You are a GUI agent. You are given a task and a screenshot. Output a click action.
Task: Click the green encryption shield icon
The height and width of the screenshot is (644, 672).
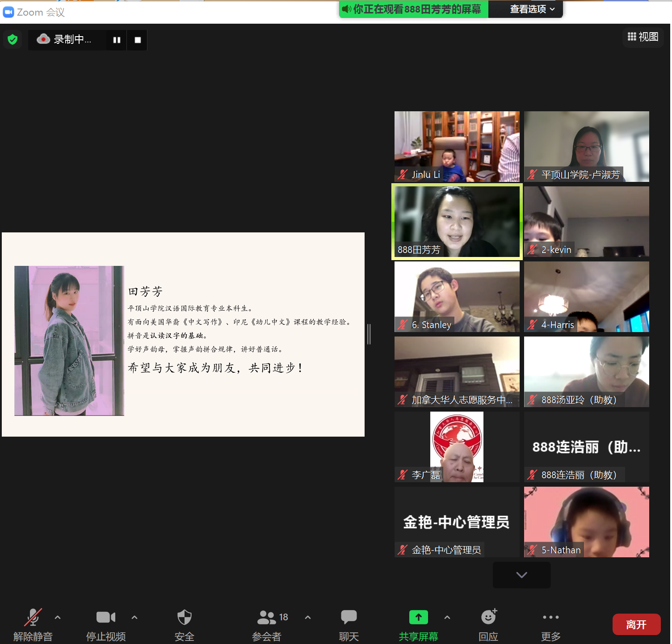pyautogui.click(x=13, y=39)
